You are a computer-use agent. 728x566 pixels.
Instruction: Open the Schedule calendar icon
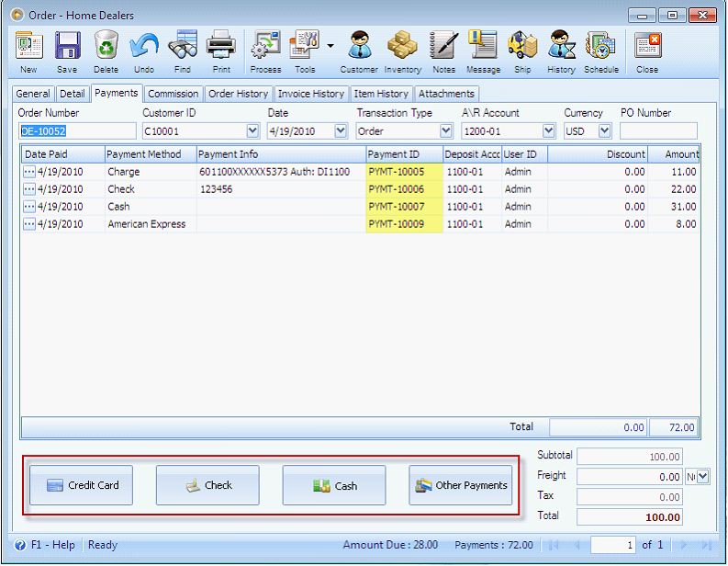(x=600, y=45)
